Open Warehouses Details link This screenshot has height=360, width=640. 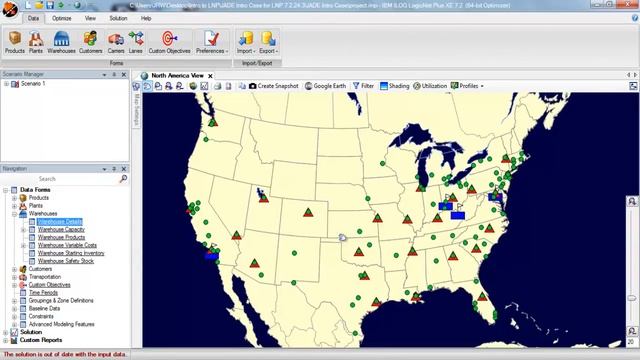pyautogui.click(x=60, y=222)
